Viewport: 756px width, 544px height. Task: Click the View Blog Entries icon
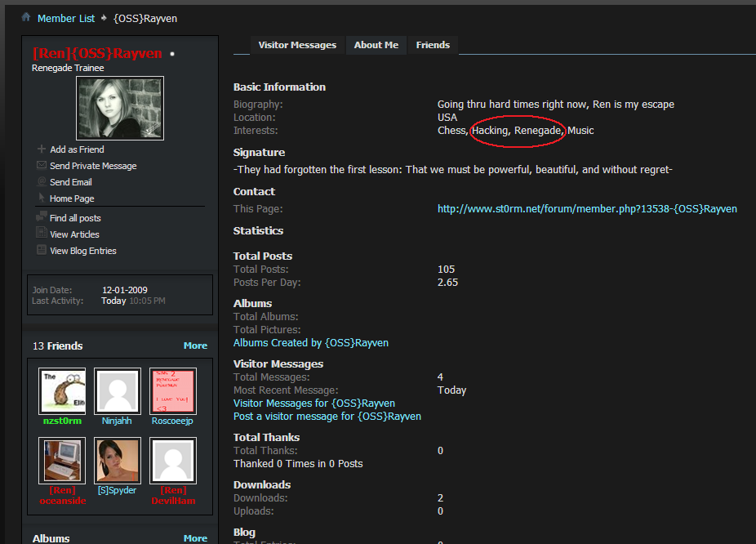point(42,251)
